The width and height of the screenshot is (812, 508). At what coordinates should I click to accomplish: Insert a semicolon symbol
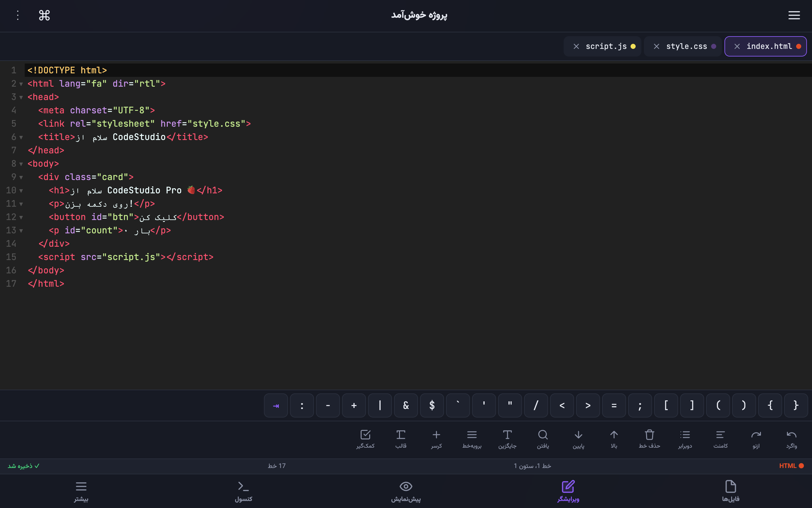tap(640, 405)
